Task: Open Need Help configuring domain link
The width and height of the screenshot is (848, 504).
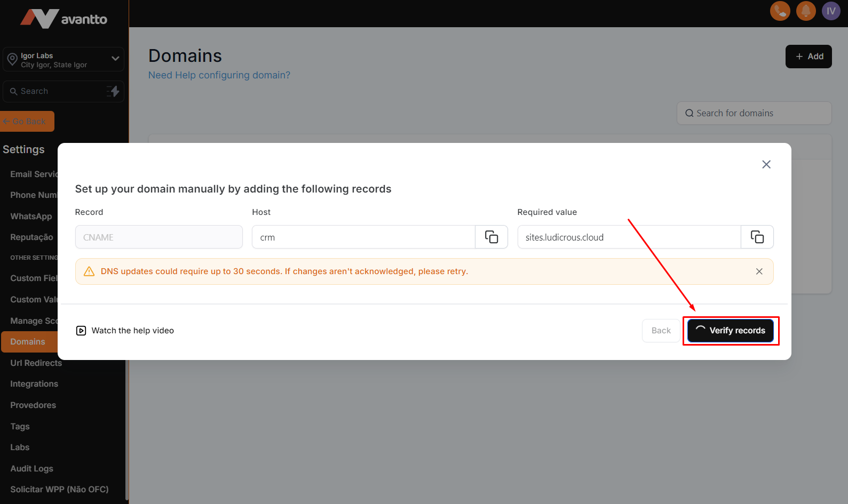Action: click(219, 75)
